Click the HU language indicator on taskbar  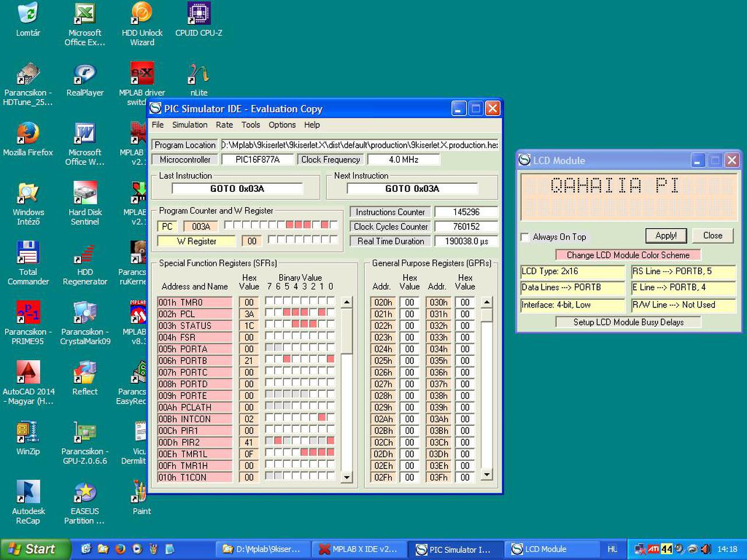pos(612,549)
